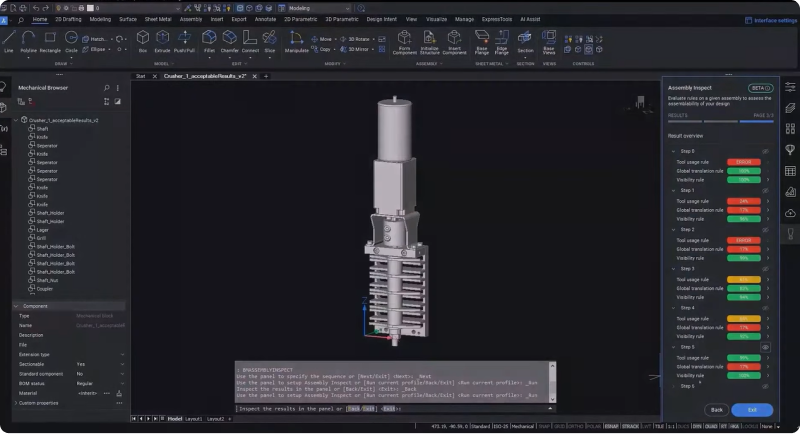
Task: Open Step 1 Tool usage rule 24% result
Action: point(743,201)
